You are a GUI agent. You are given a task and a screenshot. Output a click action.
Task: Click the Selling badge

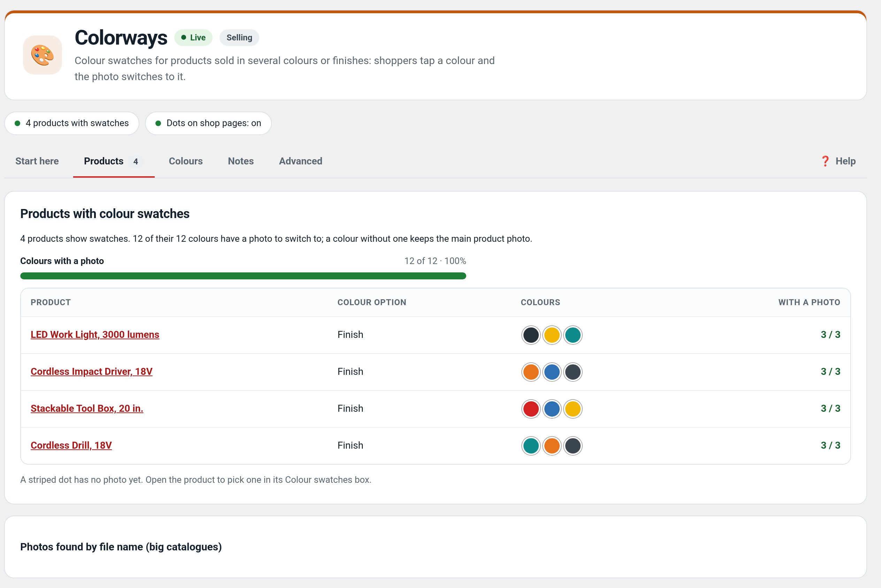tap(239, 38)
